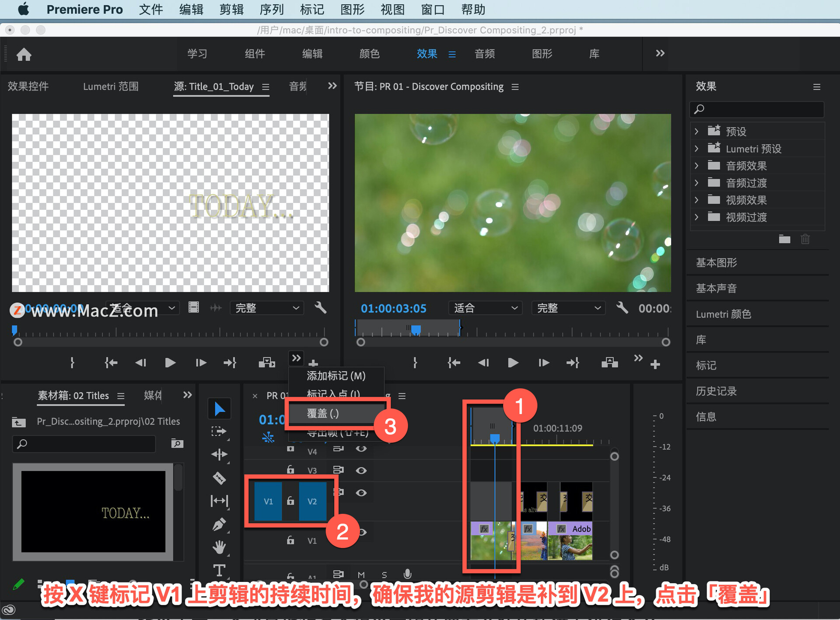This screenshot has width=840, height=620.
Task: Click find-in-bin search folder icon
Action: tap(177, 443)
